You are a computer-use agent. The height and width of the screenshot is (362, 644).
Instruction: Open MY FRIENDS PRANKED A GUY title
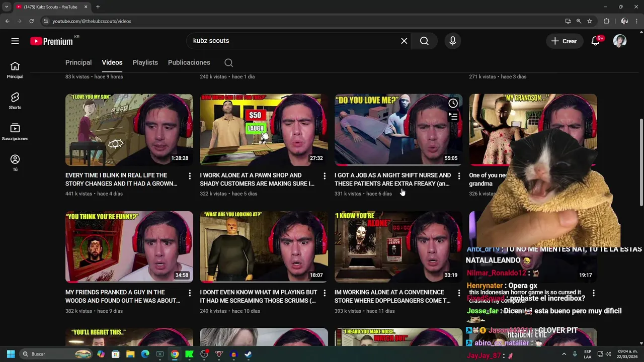123,296
